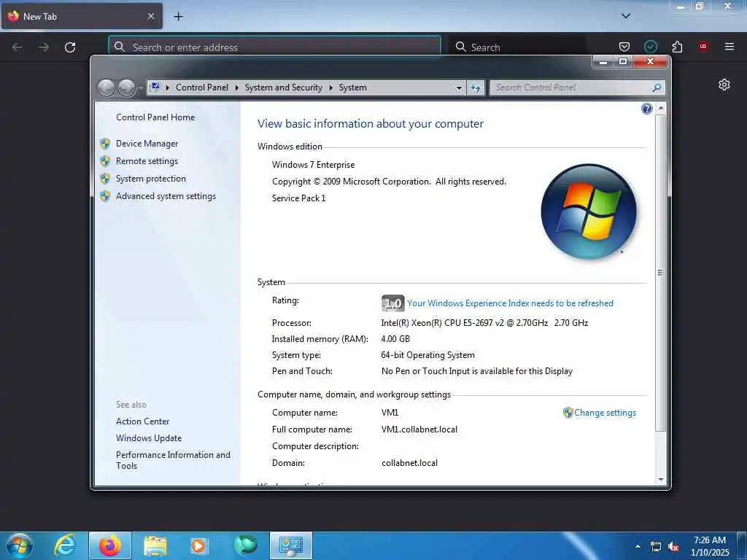Image resolution: width=747 pixels, height=560 pixels.
Task: Click the taskbar clock showing 7:26 AM
Action: click(710, 546)
